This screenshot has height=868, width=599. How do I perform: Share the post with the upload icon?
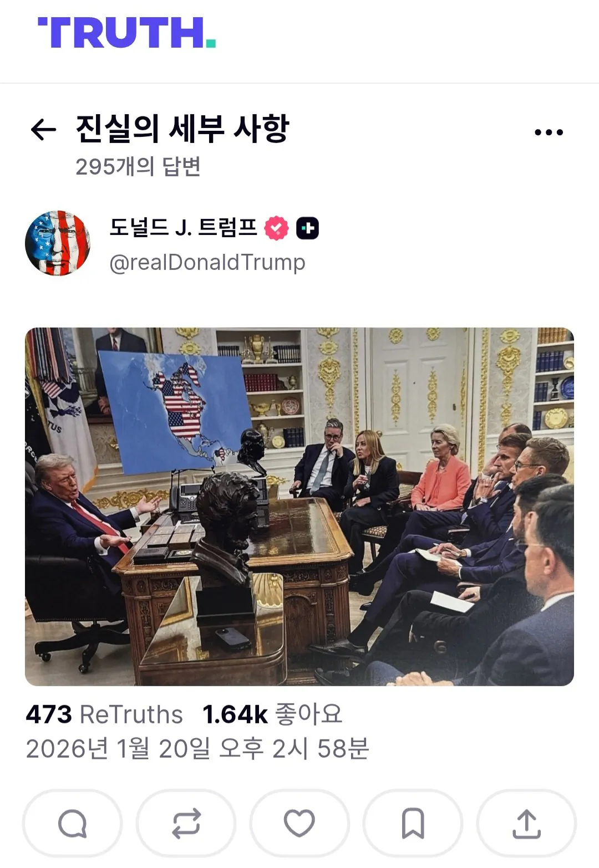tap(526, 823)
